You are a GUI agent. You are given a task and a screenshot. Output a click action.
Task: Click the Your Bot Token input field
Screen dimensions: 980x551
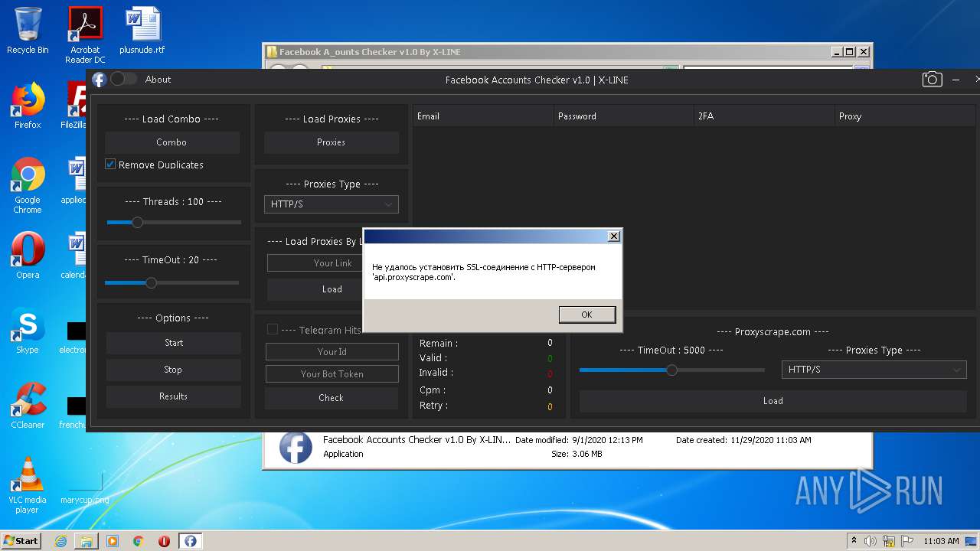[332, 374]
